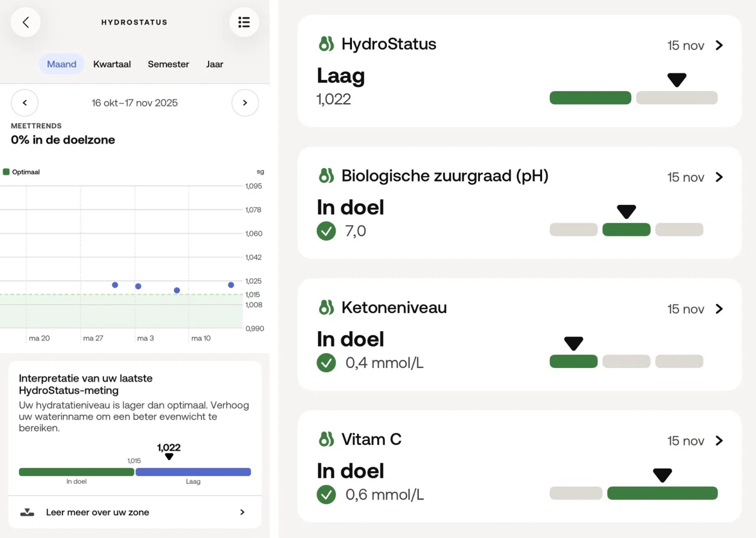The image size is (756, 538).
Task: Select the Jaar tab
Action: coord(214,64)
